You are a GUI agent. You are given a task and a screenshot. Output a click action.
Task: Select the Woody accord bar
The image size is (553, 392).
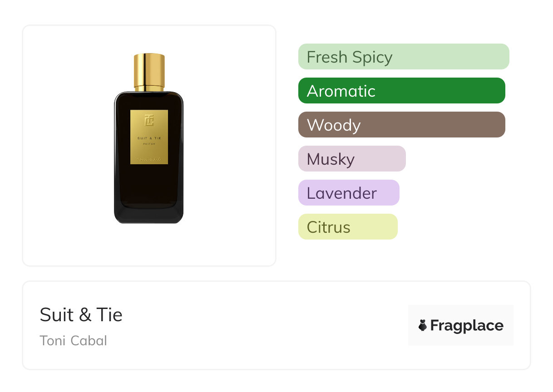click(401, 125)
